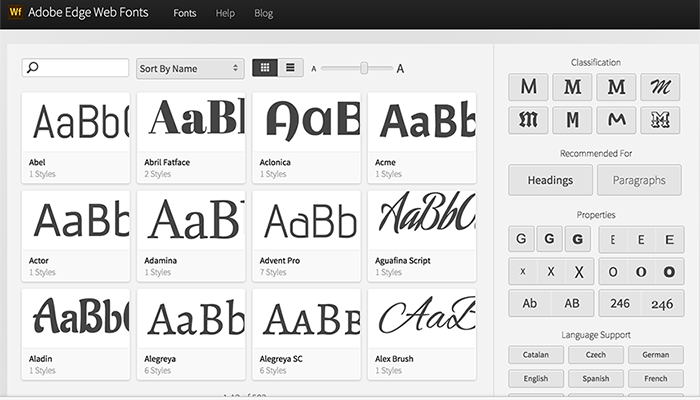Filter by script classification
The image size is (700, 400).
[x=660, y=87]
